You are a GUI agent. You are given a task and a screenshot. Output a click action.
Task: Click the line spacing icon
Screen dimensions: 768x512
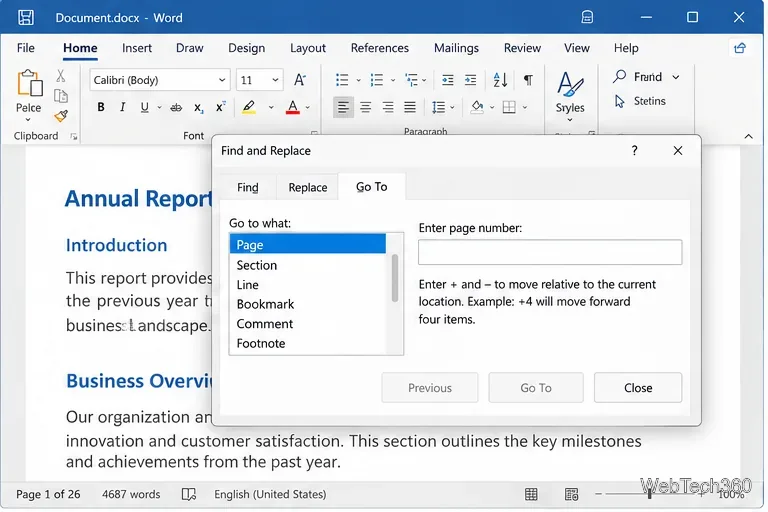coord(438,107)
